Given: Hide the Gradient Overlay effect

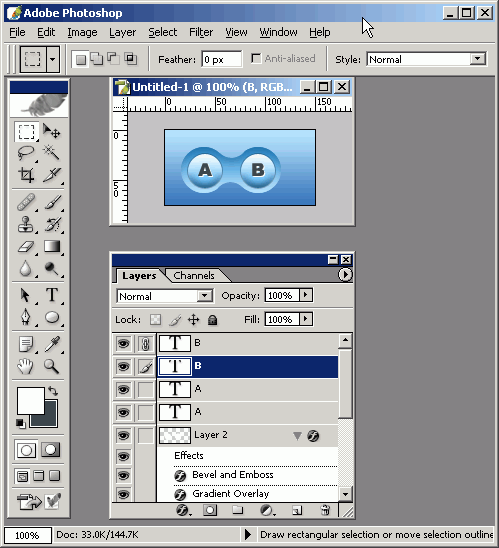Looking at the screenshot, I should 123,495.
